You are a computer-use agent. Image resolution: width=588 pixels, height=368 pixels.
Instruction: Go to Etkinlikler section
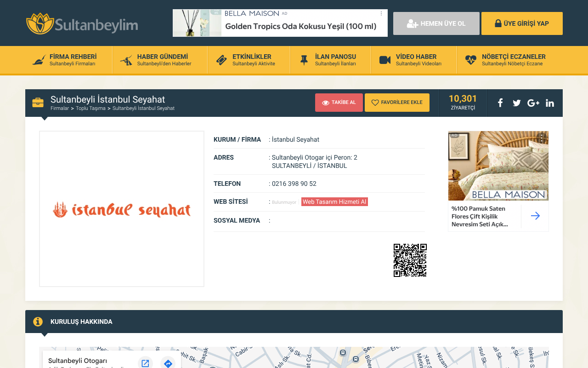249,60
